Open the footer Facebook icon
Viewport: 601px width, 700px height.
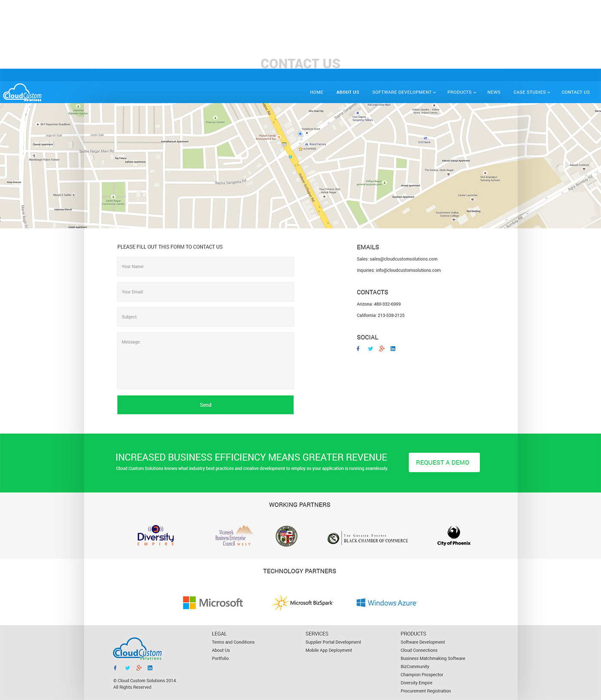[115, 668]
